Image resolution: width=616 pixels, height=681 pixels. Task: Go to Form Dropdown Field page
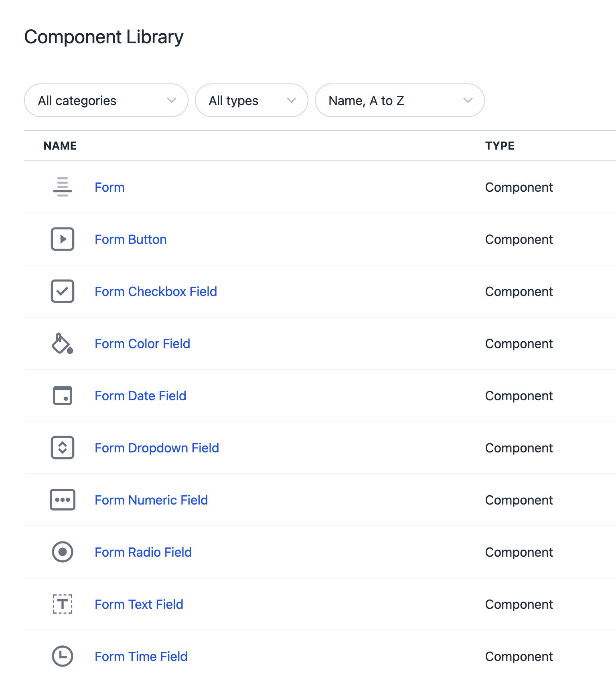[157, 448]
